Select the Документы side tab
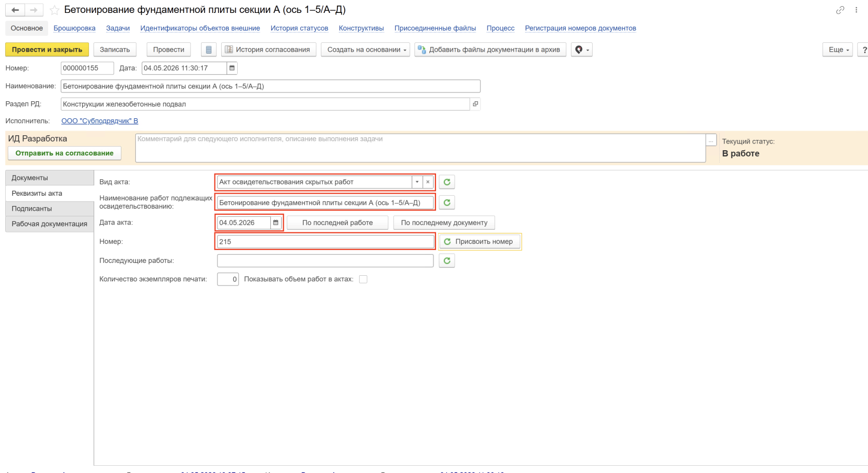The height and width of the screenshot is (473, 868). coord(50,178)
